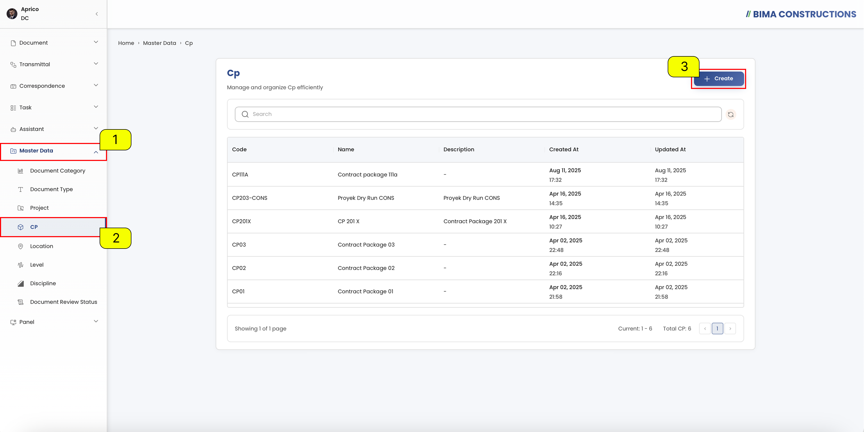Go to next page arrow in pagination
Image resolution: width=868 pixels, height=432 pixels.
click(x=730, y=328)
